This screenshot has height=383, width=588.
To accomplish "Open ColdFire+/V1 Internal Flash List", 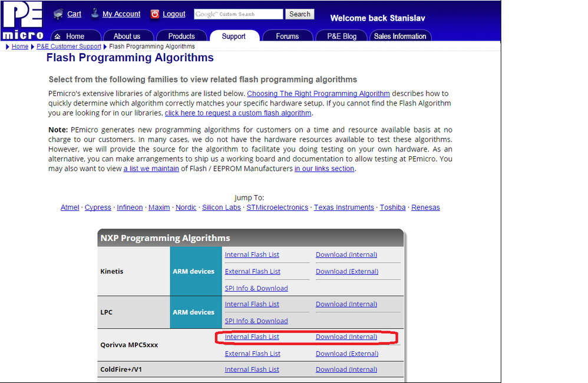I will point(252,369).
